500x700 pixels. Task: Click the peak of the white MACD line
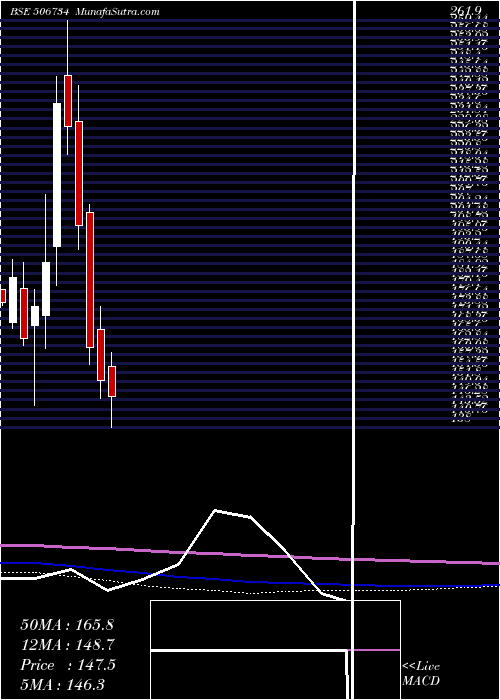216,510
